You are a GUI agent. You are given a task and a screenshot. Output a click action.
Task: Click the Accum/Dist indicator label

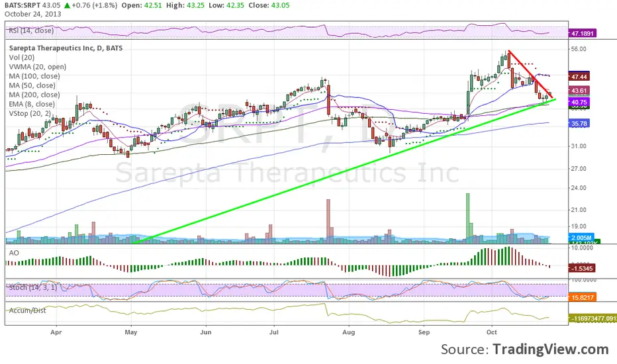(27, 310)
